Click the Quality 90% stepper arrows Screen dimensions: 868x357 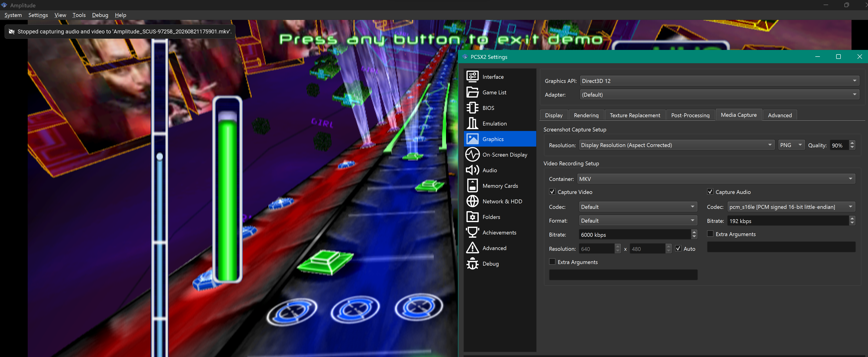coord(852,145)
